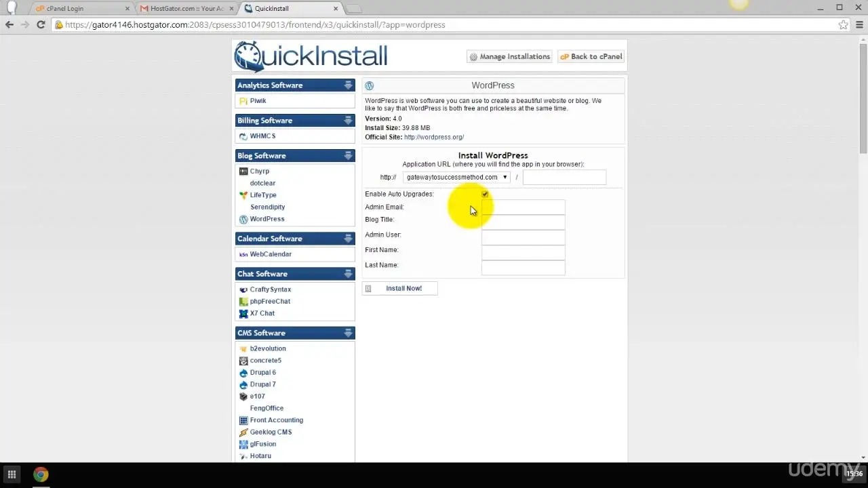Click the QuickInstall logo
This screenshot has width=868, height=488.
pyautogui.click(x=311, y=56)
